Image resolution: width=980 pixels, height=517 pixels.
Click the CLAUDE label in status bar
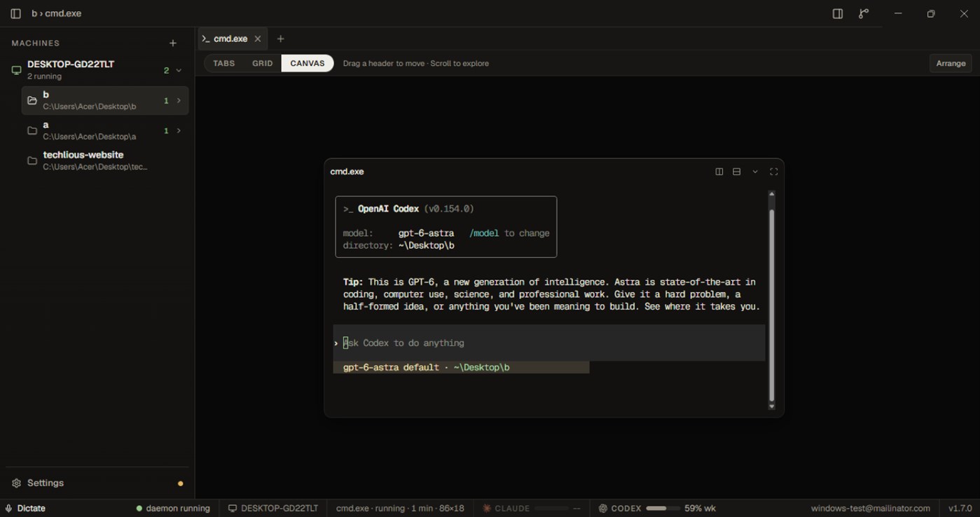[512, 509]
